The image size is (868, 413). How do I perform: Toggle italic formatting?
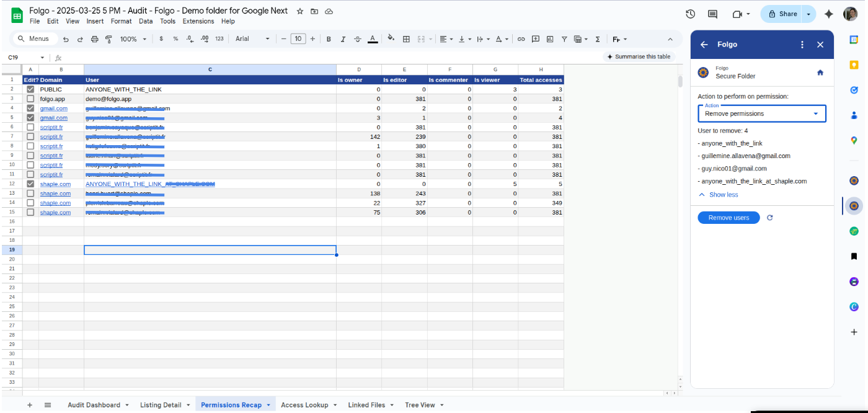coord(343,39)
